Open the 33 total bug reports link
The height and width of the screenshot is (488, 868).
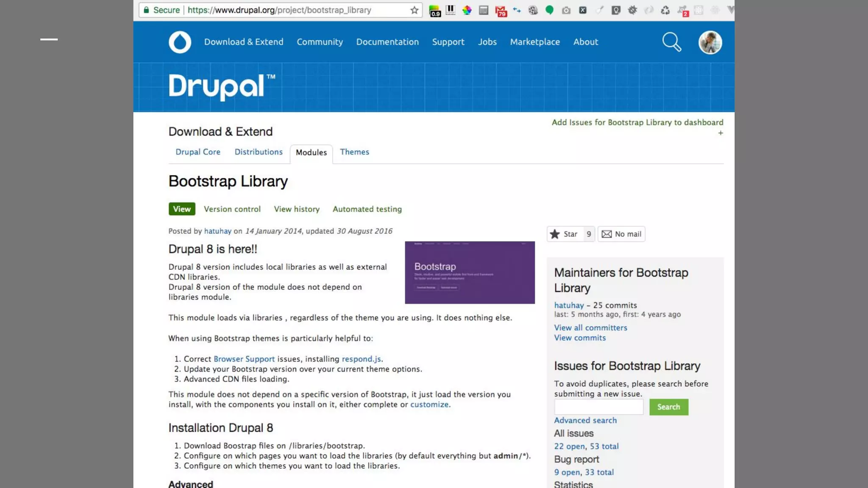599,472
